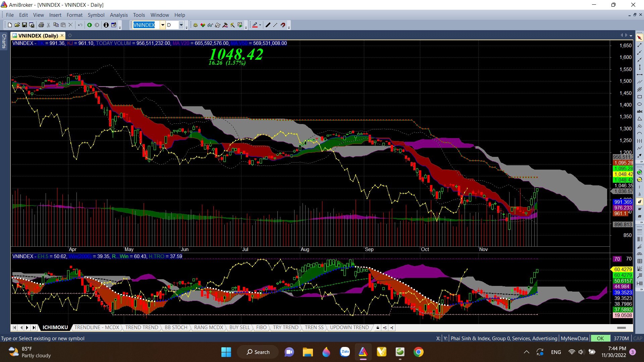The height and width of the screenshot is (362, 644).
Task: Click the red-green Indicator icon
Action: coord(203,25)
